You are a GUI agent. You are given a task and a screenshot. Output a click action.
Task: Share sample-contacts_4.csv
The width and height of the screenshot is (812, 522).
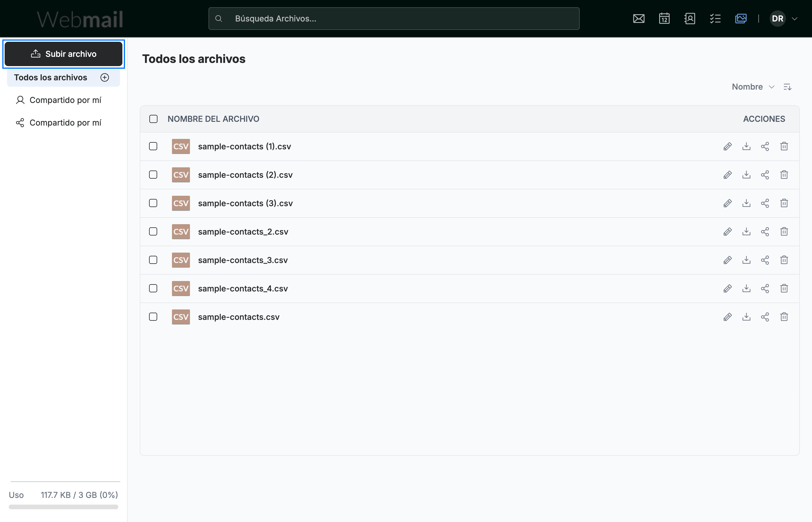[x=765, y=289]
